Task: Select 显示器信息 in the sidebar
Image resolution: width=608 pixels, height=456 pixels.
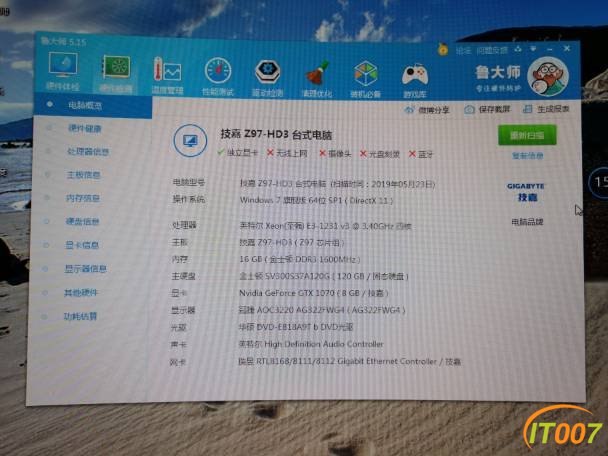Action: point(87,269)
